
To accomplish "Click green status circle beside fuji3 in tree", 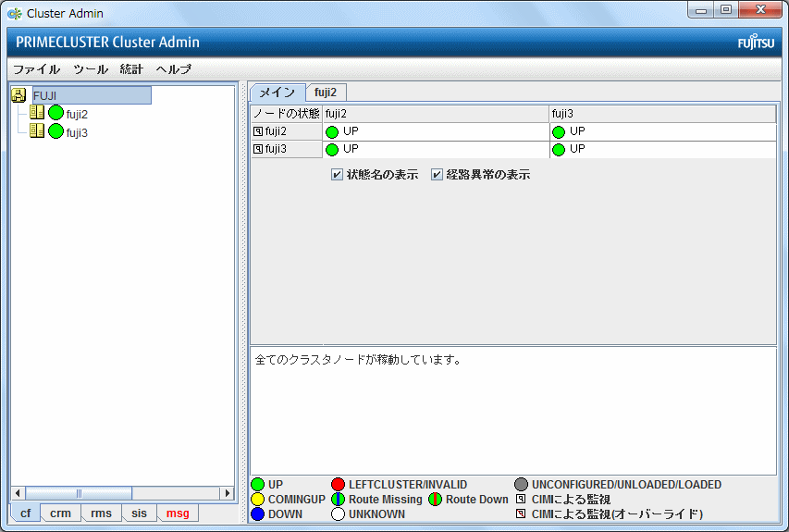I will click(x=55, y=130).
